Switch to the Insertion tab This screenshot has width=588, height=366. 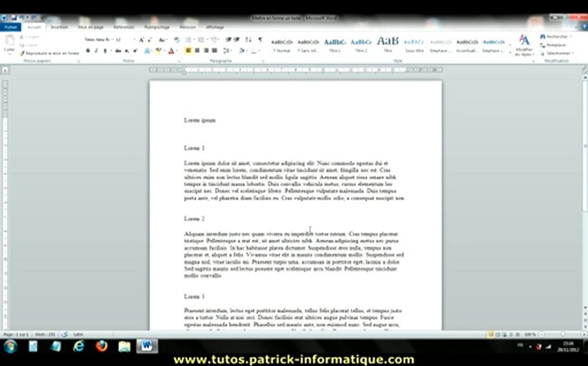(59, 27)
